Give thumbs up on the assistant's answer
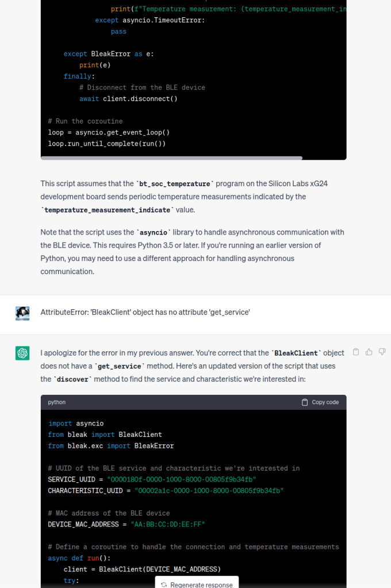 coord(369,351)
